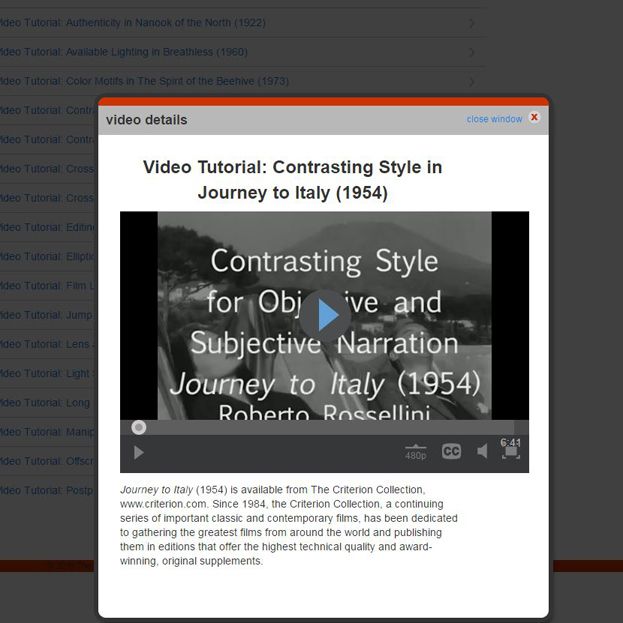Click the www.criterion.com text in description

163,504
